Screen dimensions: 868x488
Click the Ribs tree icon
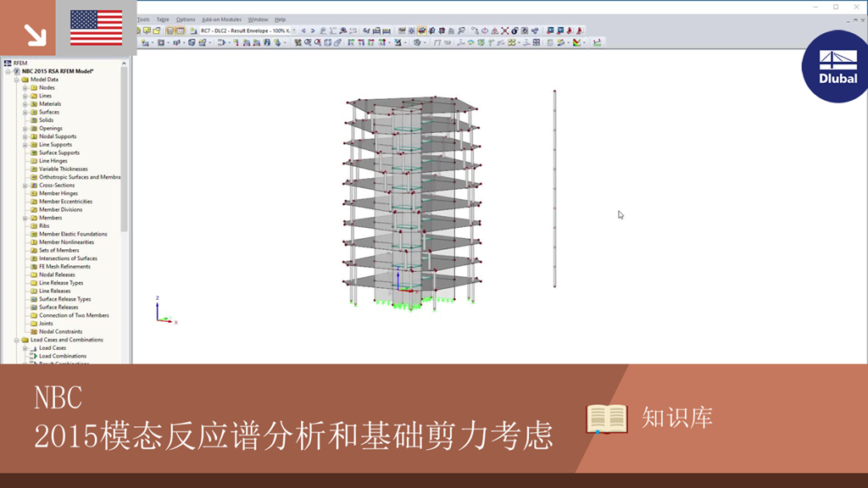pyautogui.click(x=34, y=225)
